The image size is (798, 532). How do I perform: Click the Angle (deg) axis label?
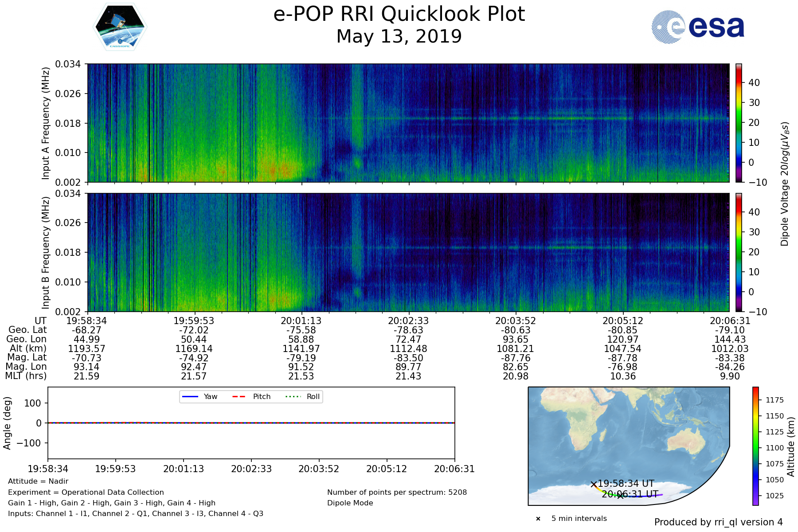click(x=7, y=423)
